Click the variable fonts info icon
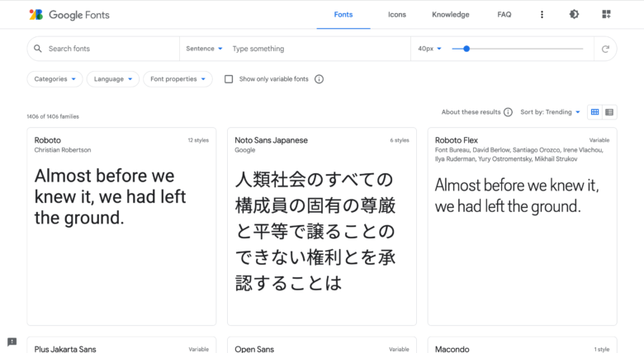This screenshot has height=353, width=644. point(320,79)
